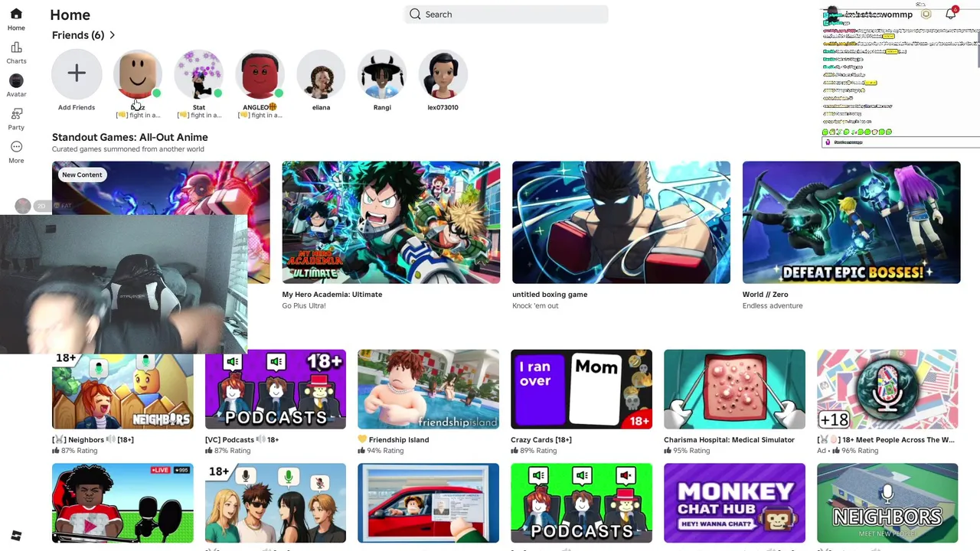
Task: Open friend Stat's avatar
Action: pyautogui.click(x=199, y=73)
